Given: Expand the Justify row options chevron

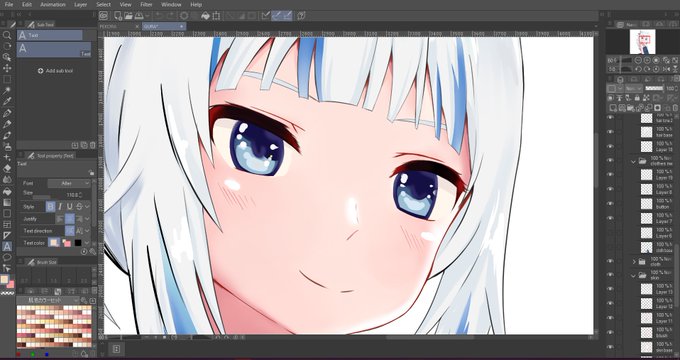Looking at the screenshot, I should [x=88, y=219].
